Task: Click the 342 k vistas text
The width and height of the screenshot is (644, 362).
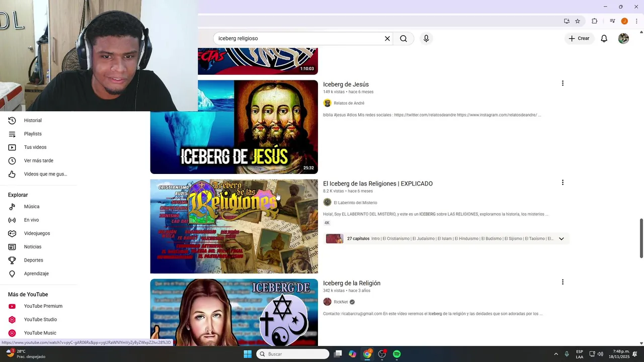Action: pos(334,291)
